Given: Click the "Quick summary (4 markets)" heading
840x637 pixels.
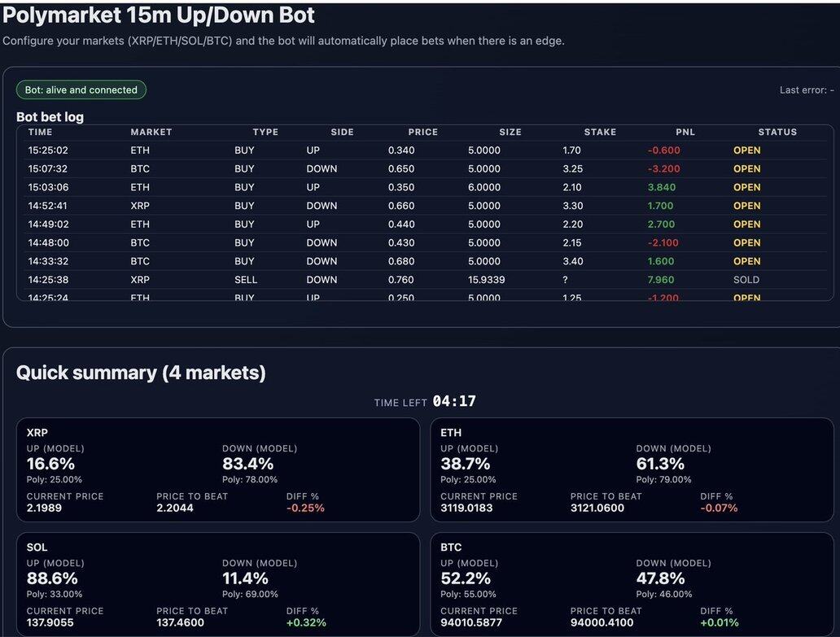Looking at the screenshot, I should click(x=141, y=373).
